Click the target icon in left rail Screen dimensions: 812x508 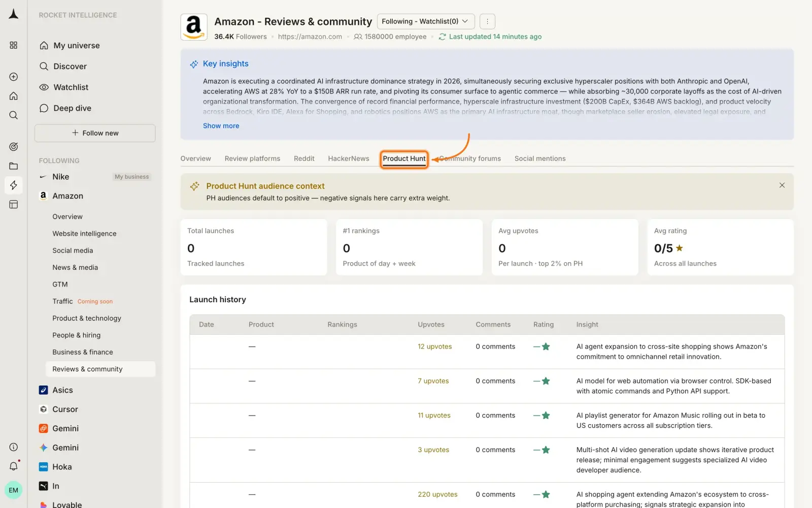(14, 147)
